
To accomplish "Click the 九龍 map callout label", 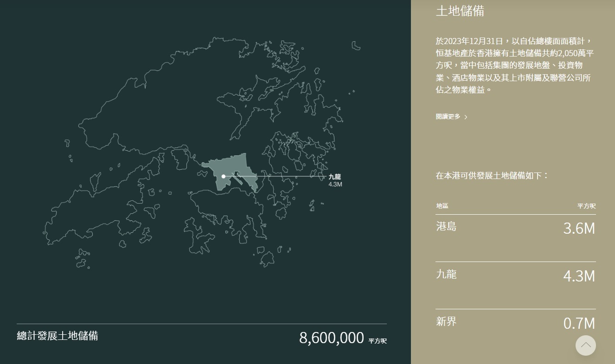I will coord(334,177).
